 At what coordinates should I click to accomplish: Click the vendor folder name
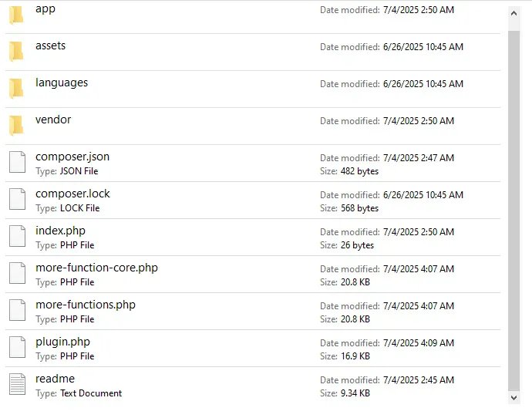click(x=53, y=120)
